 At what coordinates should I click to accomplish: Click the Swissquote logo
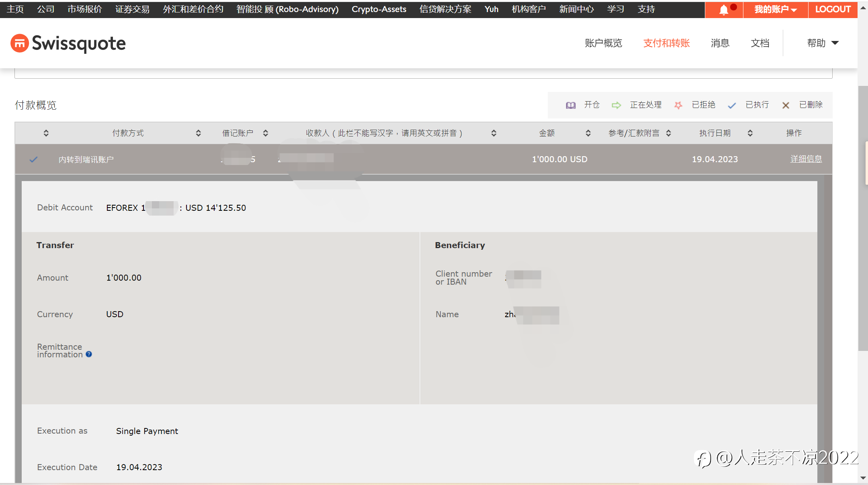(x=68, y=43)
